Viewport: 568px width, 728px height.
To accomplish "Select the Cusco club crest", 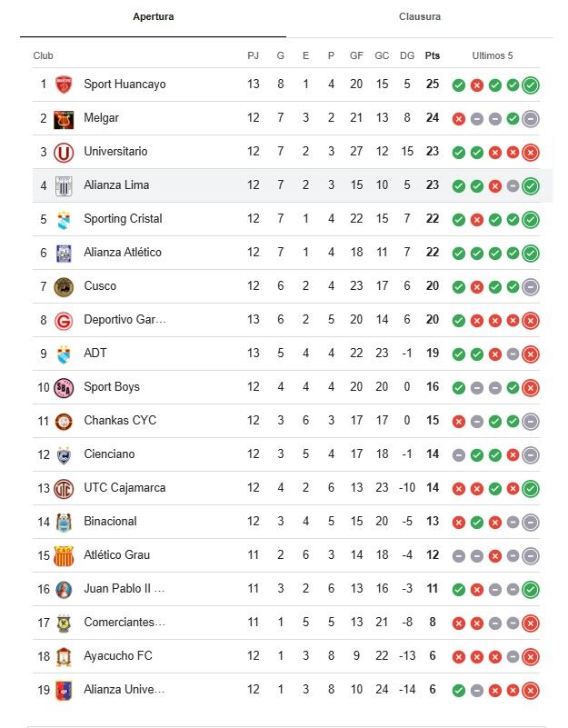I will 65,286.
